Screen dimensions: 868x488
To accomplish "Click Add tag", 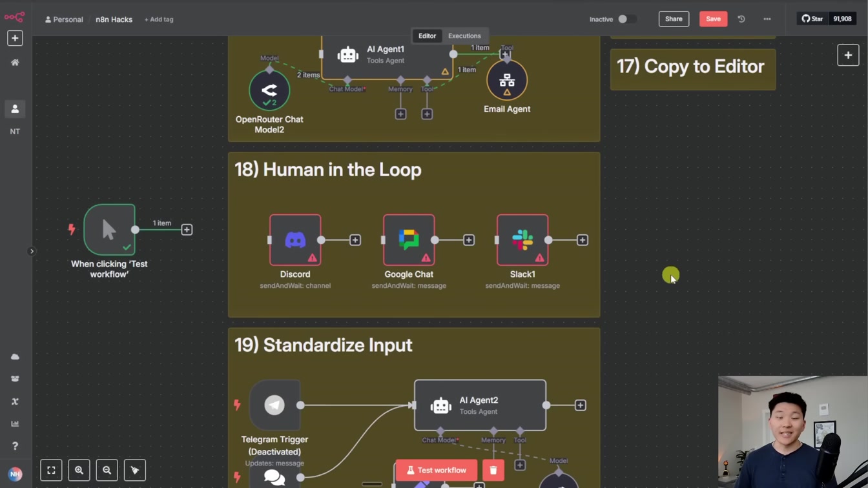I will (x=159, y=19).
